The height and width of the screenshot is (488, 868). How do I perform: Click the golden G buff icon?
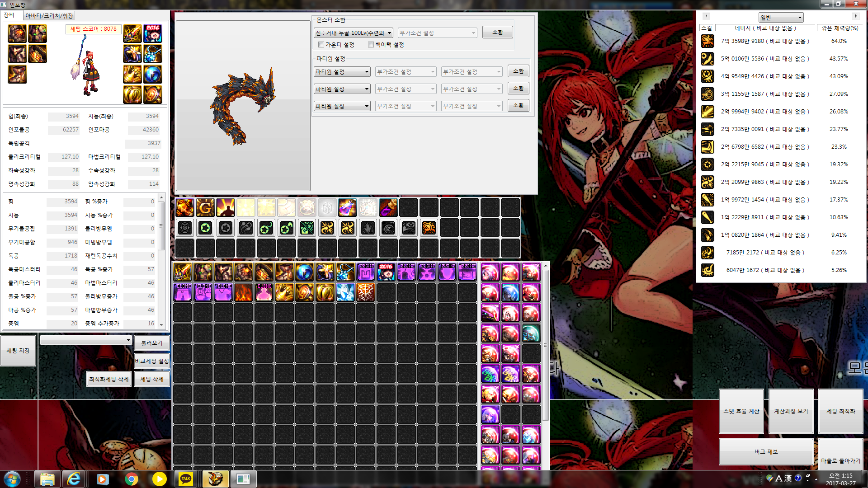tap(205, 208)
